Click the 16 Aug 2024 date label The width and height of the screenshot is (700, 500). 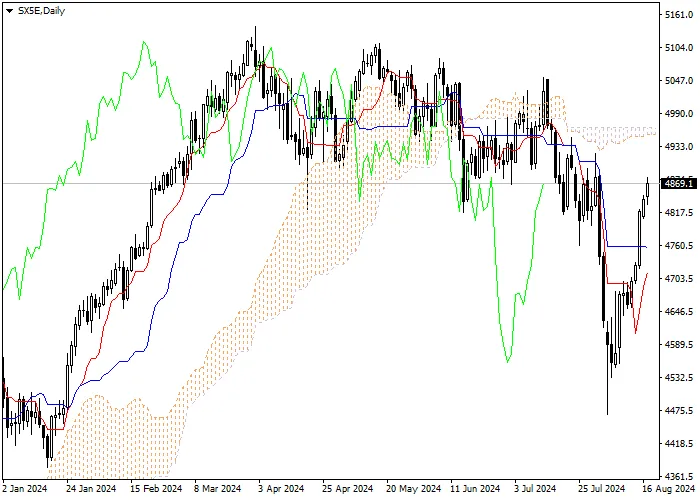tap(669, 489)
